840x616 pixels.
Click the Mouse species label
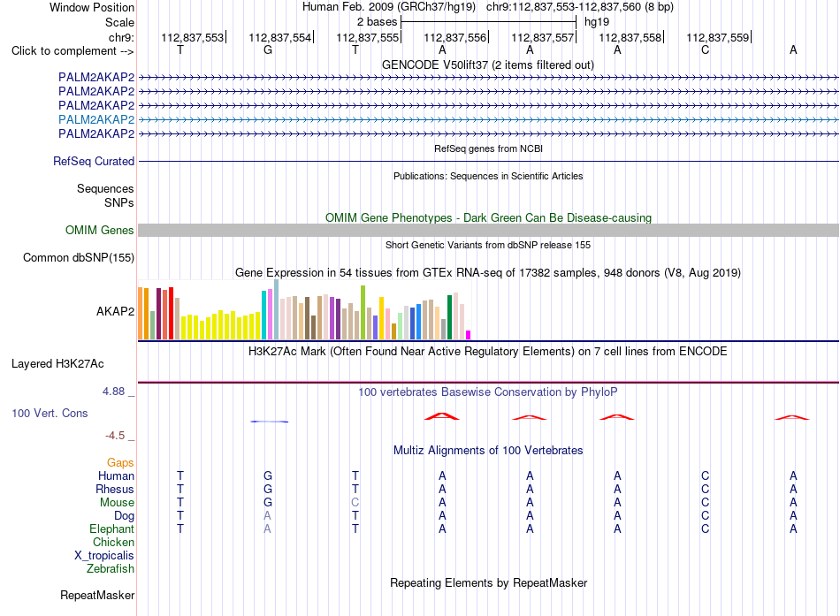[117, 503]
